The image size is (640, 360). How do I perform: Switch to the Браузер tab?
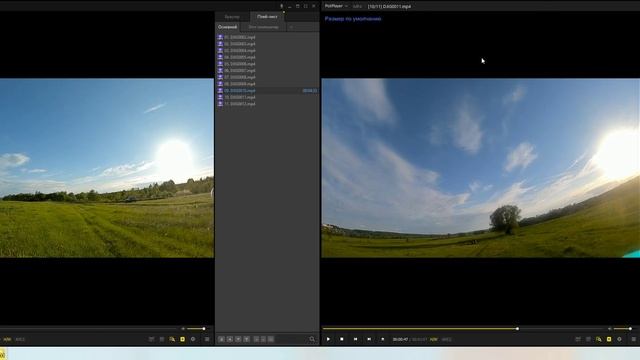232,17
